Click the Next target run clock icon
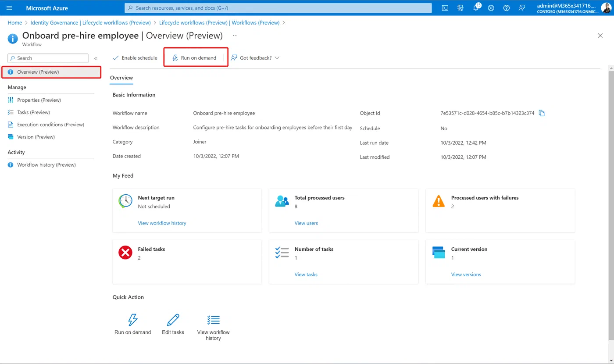Viewport: 614px width, 364px height. point(125,201)
